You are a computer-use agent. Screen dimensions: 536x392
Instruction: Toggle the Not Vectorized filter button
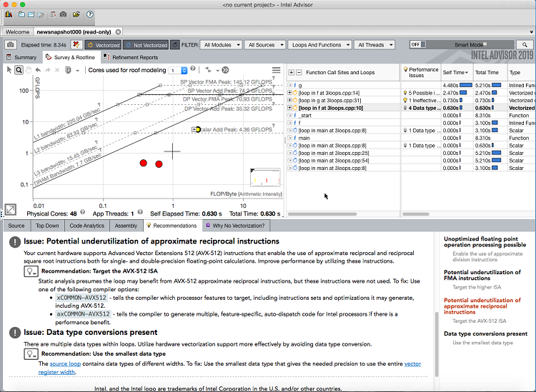[147, 44]
